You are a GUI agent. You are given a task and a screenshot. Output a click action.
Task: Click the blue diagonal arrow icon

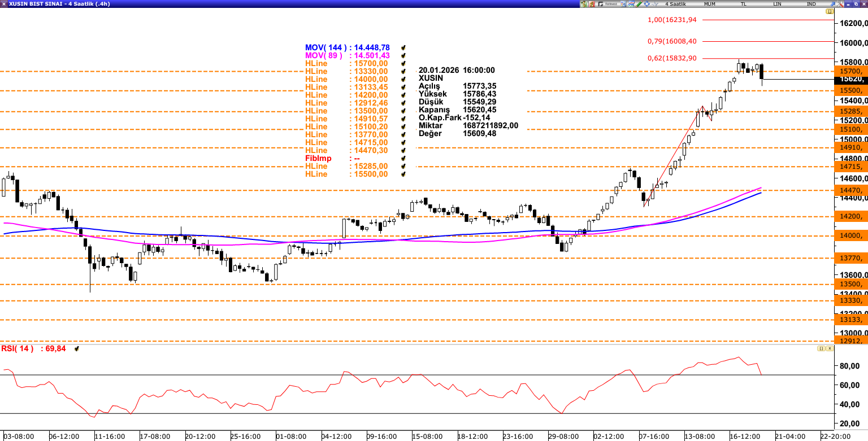[x=832, y=4]
